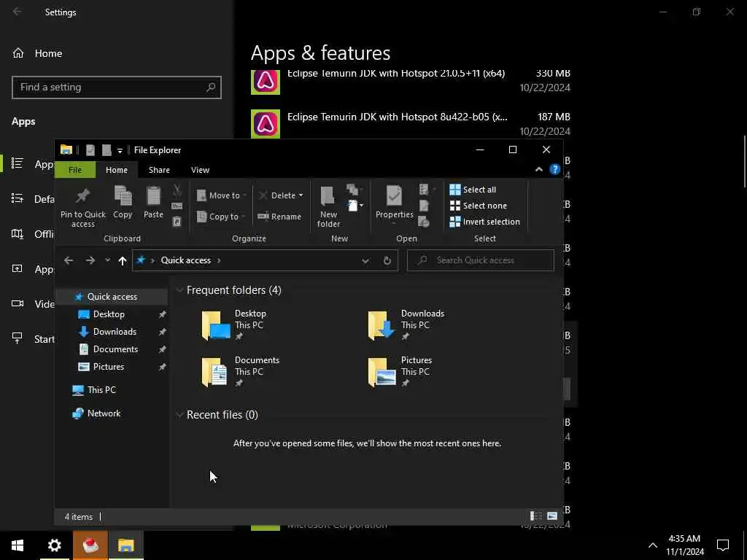Click Rename in Organize group

(x=279, y=216)
